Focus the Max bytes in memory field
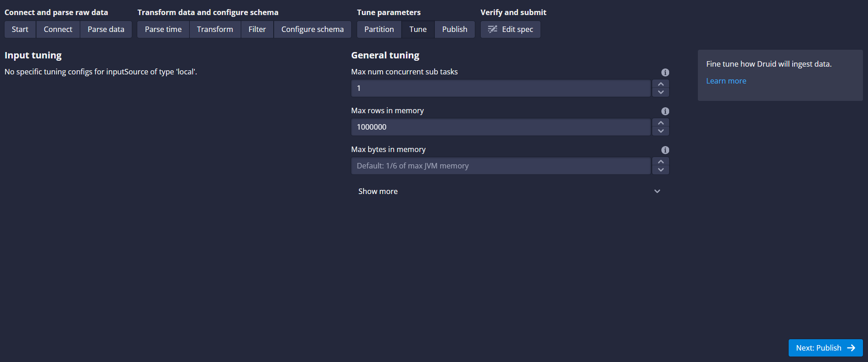The width and height of the screenshot is (868, 362). point(500,166)
